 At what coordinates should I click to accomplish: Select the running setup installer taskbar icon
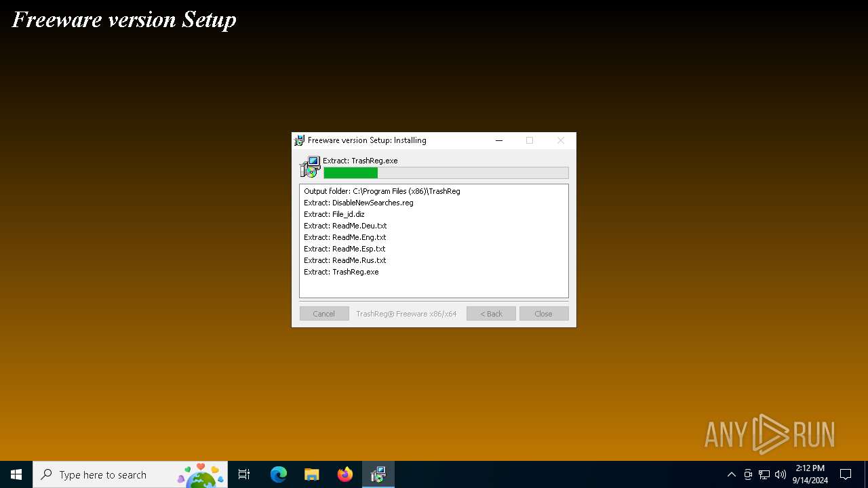pos(378,474)
